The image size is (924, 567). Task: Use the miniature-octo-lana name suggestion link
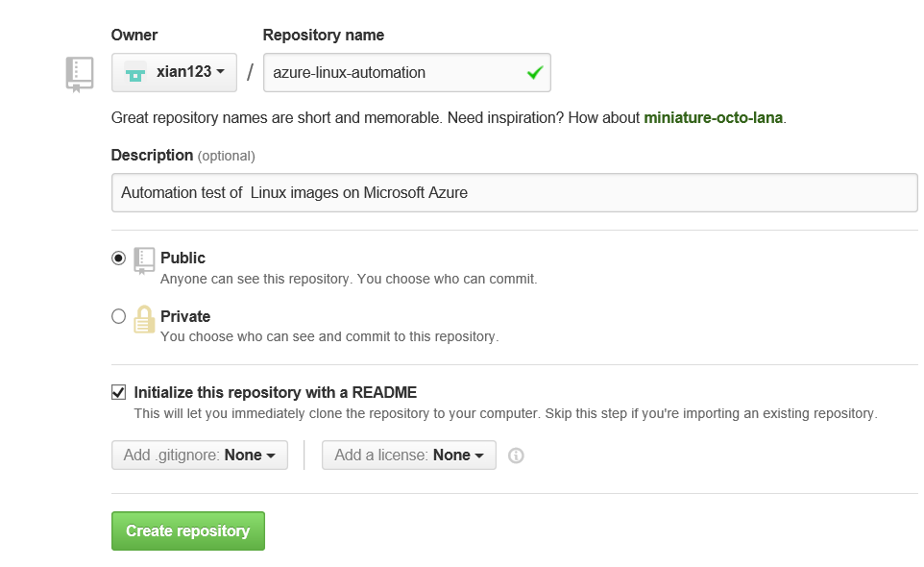point(714,118)
